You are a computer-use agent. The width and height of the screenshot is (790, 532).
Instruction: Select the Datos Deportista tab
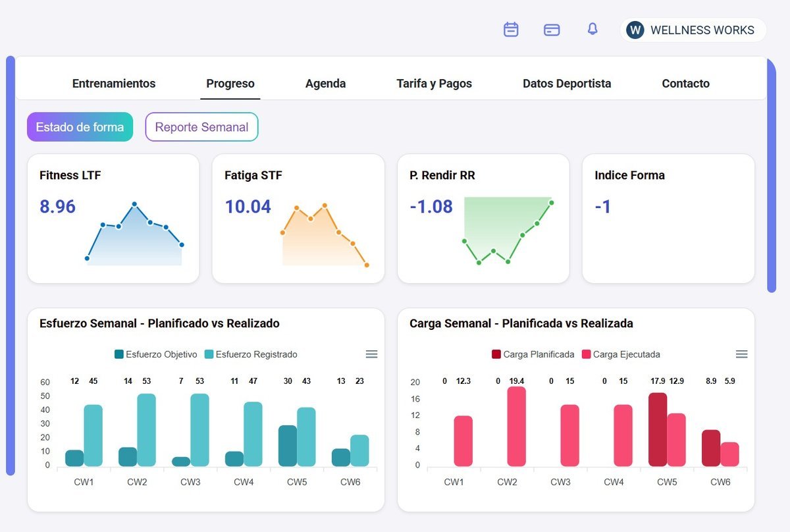pyautogui.click(x=567, y=84)
